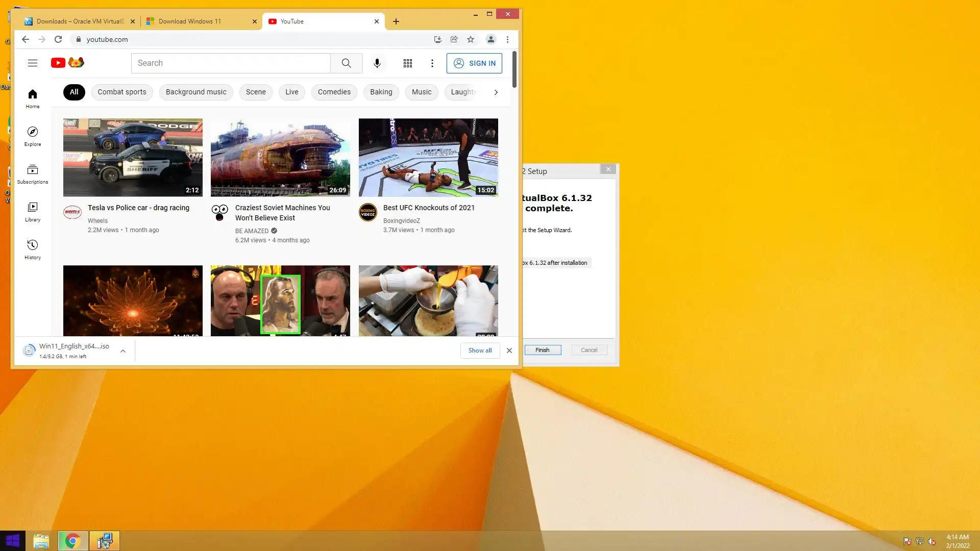Screen dimensions: 980x551
Task: Select the Background music filter chip
Action: pyautogui.click(x=196, y=92)
